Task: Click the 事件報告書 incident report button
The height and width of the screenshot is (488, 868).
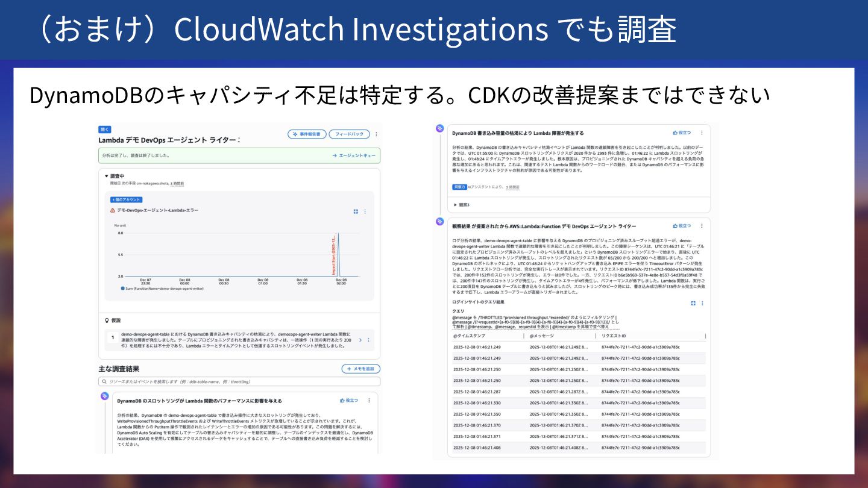Action: tap(307, 134)
